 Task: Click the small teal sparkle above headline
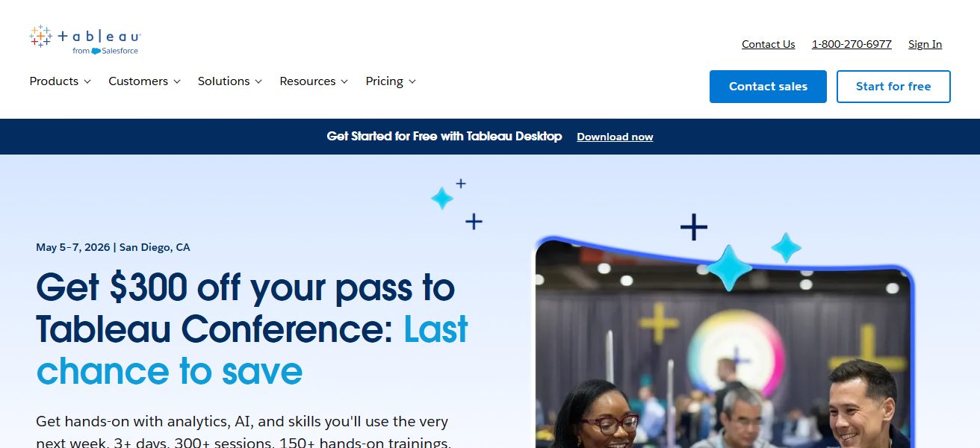(x=442, y=198)
